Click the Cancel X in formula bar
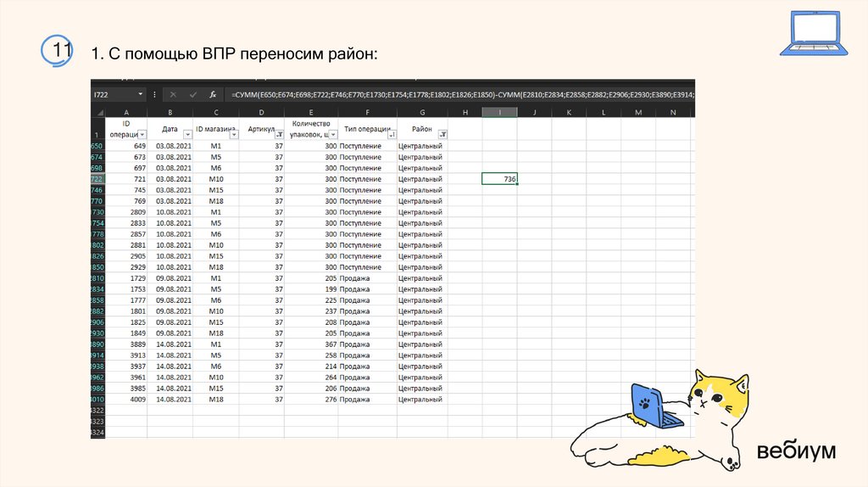 pos(173,95)
